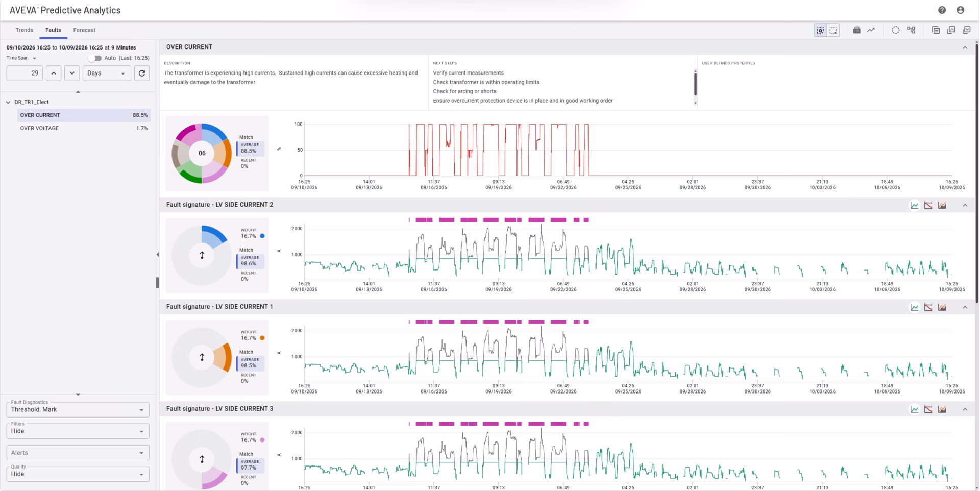This screenshot has height=491, width=980.
Task: Select line chart view for LV SIDE CURRENT 2
Action: [x=914, y=205]
